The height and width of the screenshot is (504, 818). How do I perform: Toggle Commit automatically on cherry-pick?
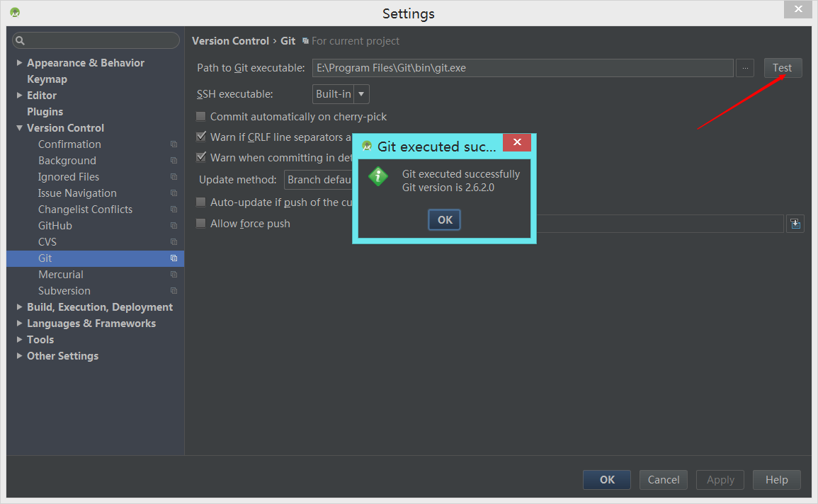point(201,116)
